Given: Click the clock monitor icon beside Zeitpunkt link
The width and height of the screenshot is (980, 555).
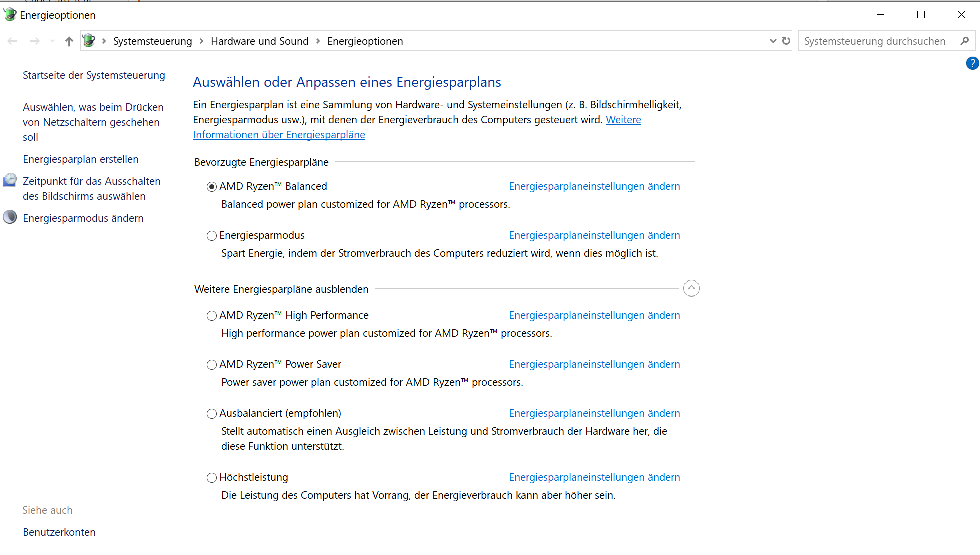Looking at the screenshot, I should [10, 180].
